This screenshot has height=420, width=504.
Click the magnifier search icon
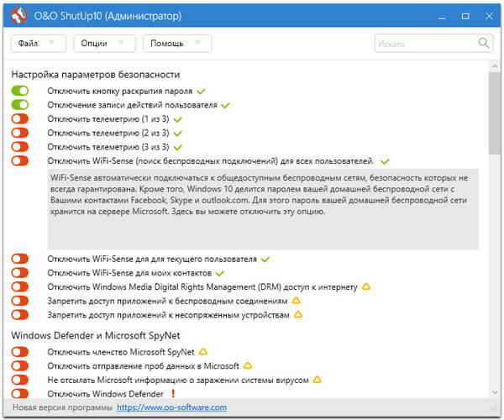coord(484,43)
